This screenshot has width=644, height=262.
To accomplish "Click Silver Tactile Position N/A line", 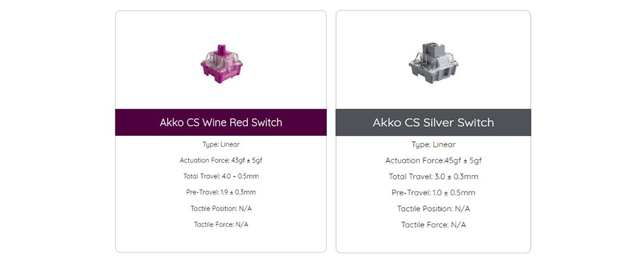I will pos(433,209).
